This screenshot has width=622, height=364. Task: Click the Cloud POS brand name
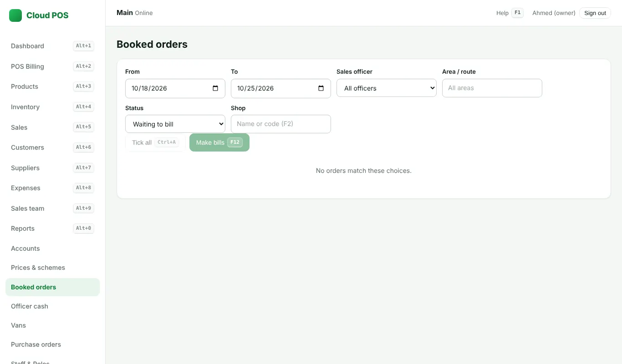[47, 15]
